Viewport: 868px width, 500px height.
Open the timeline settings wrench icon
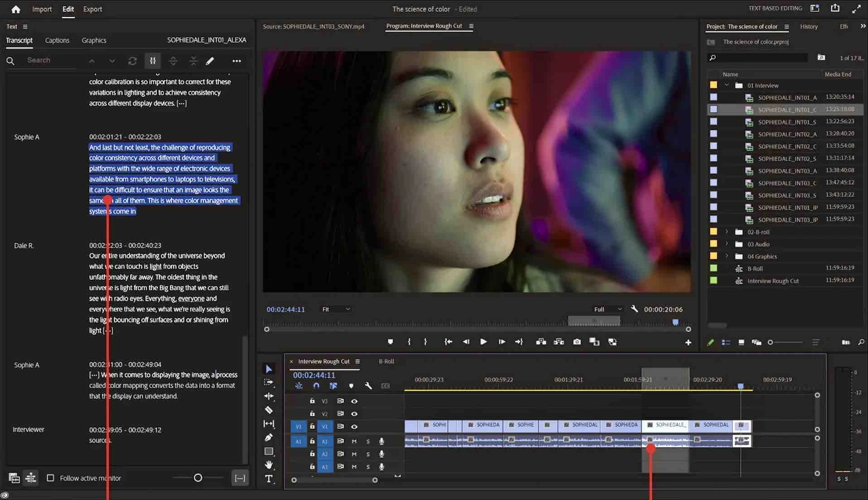tap(369, 386)
